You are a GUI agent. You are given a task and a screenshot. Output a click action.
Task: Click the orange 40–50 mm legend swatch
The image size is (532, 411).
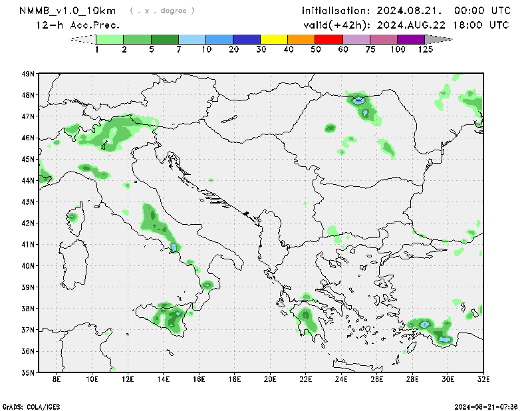[301, 39]
